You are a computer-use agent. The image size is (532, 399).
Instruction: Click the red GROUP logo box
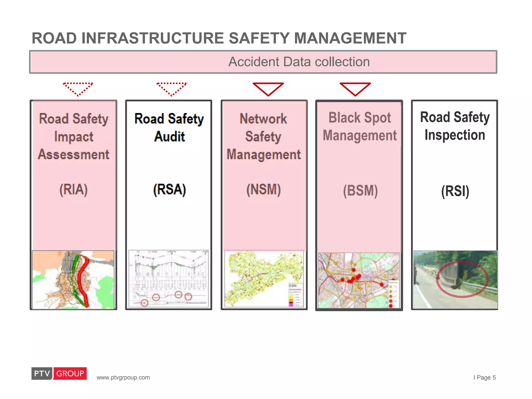pyautogui.click(x=70, y=373)
